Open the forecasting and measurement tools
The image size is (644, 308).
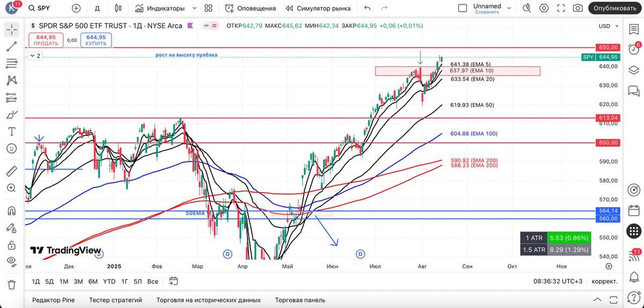(11, 99)
